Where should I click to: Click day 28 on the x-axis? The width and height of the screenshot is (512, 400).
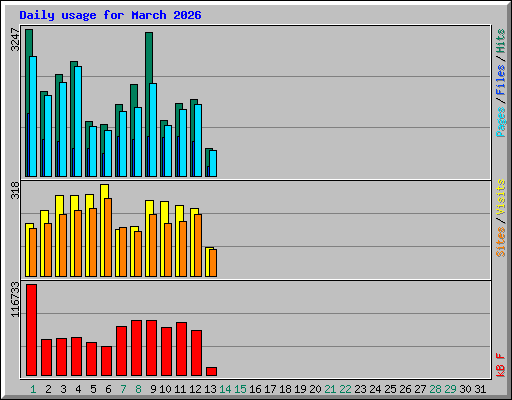[x=435, y=389]
